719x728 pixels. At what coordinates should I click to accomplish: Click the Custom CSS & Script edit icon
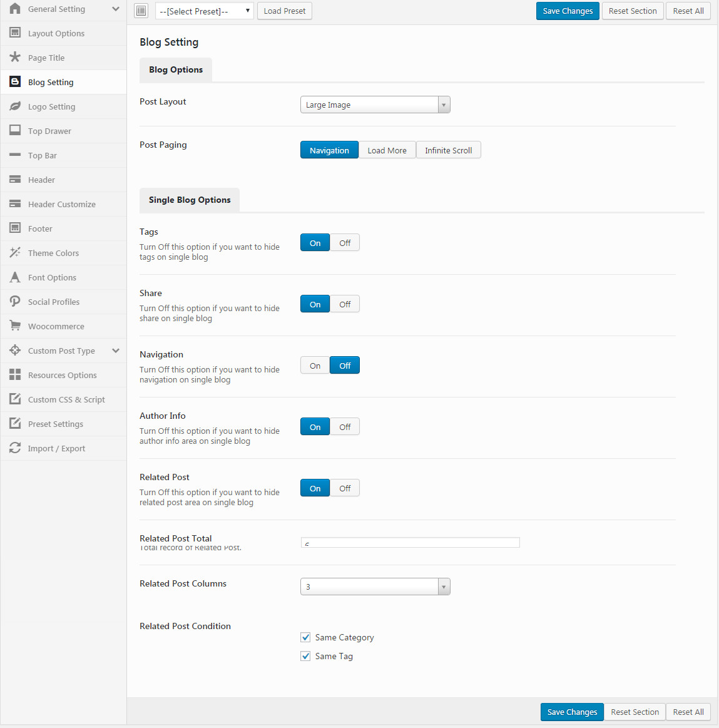click(x=15, y=399)
